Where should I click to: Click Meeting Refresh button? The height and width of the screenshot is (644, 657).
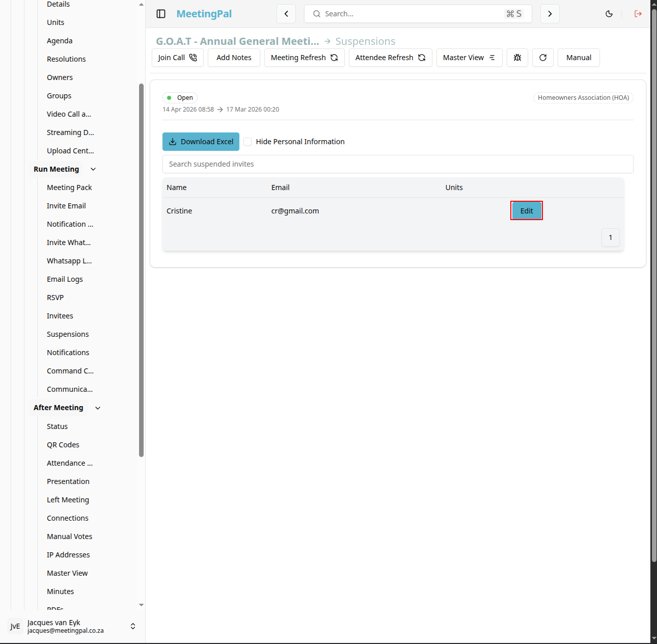pyautogui.click(x=305, y=58)
